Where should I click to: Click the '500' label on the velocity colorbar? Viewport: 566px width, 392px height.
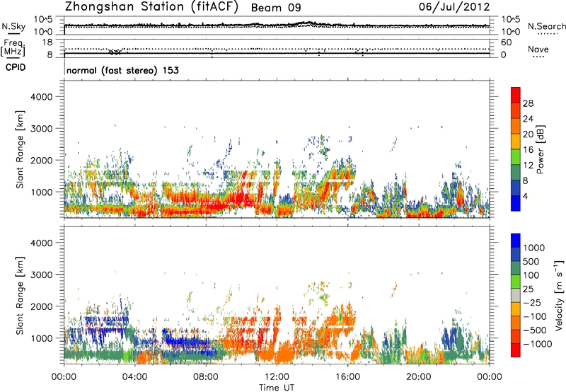coord(531,262)
